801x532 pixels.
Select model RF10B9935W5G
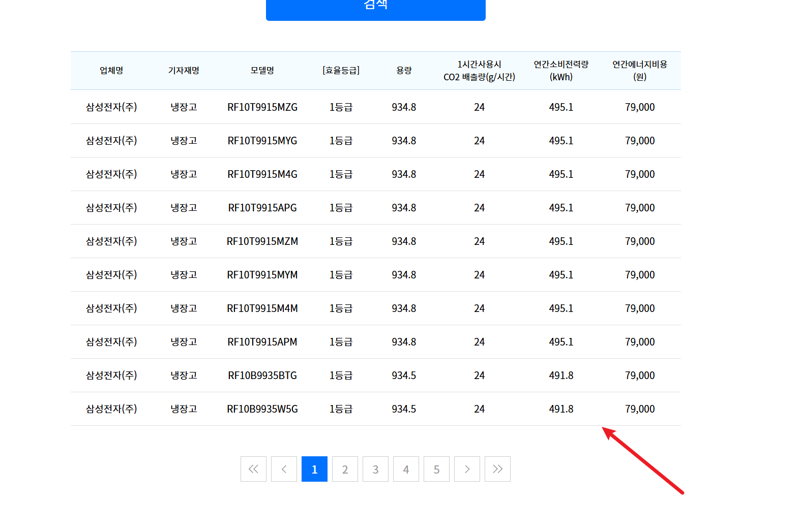tap(262, 409)
